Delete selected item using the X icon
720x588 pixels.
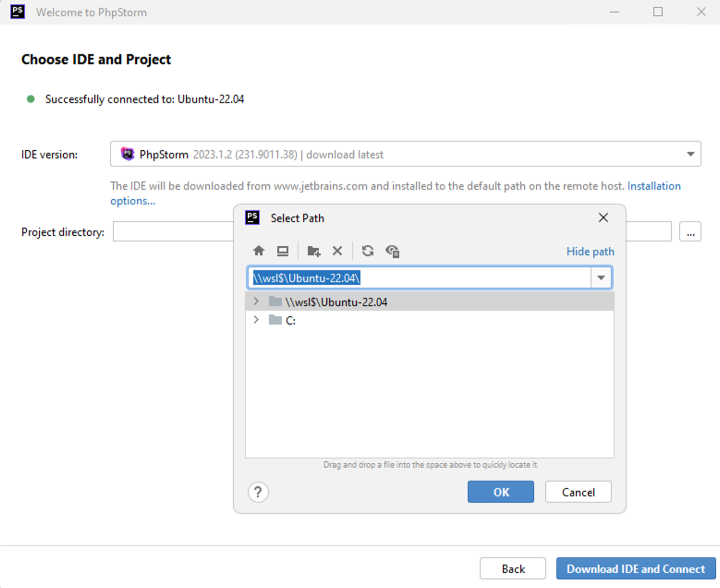coord(337,251)
